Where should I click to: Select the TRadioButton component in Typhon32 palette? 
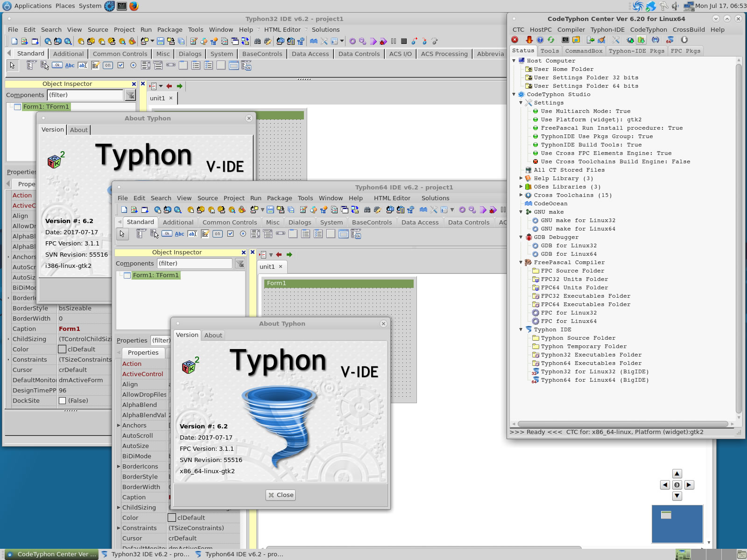tap(133, 65)
